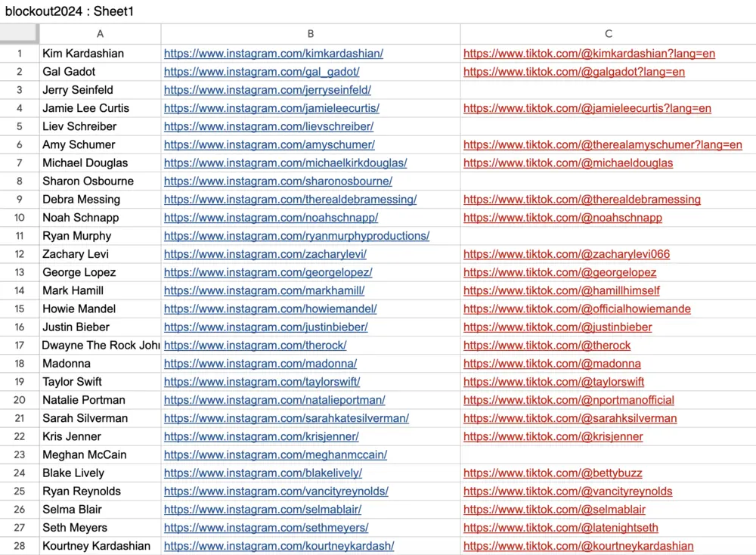Click the Dwayne The Rock Johnson name cell
Screen dimensions: 756x555
[100, 346]
